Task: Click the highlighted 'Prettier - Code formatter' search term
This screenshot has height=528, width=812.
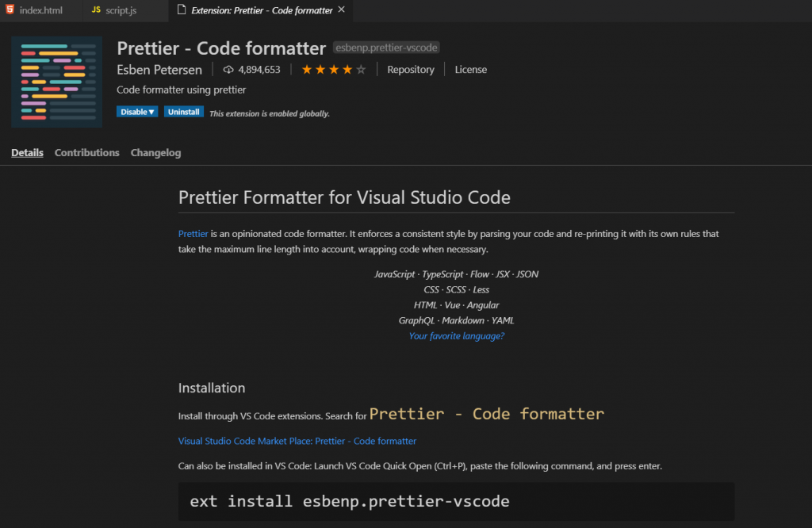Action: [x=487, y=414]
